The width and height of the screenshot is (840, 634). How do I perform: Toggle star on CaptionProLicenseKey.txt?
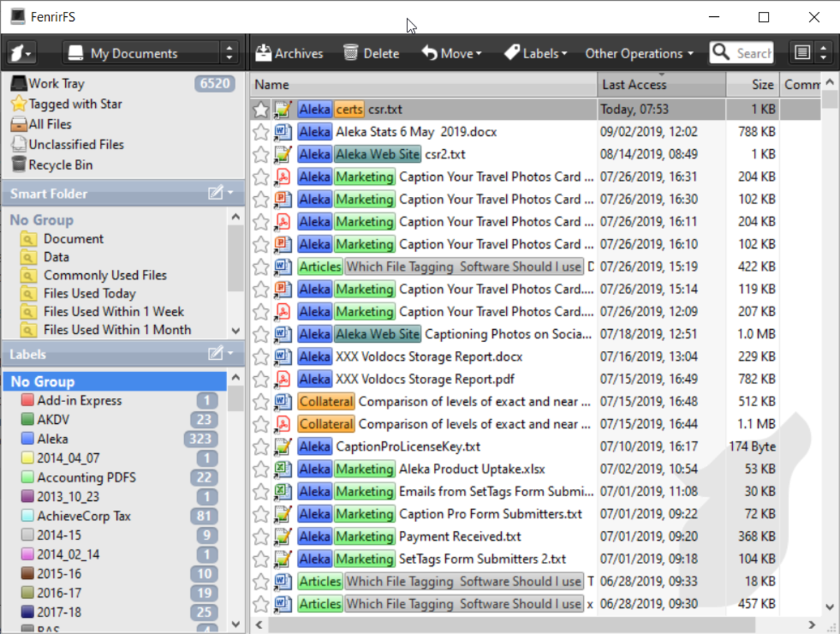260,447
